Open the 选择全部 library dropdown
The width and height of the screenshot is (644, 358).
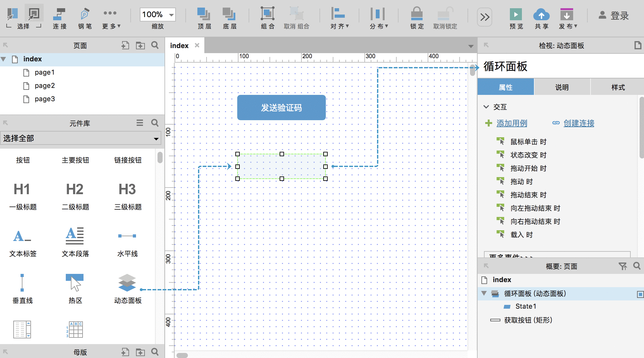pos(81,138)
